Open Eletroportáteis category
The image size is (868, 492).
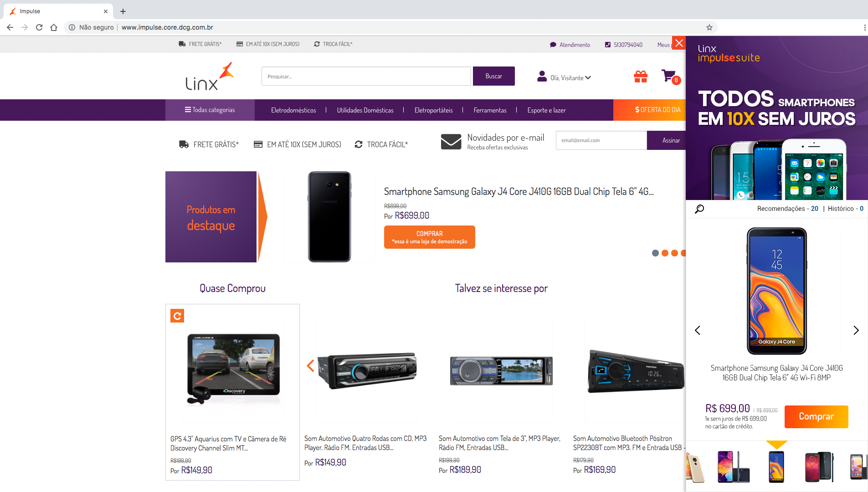pyautogui.click(x=433, y=110)
